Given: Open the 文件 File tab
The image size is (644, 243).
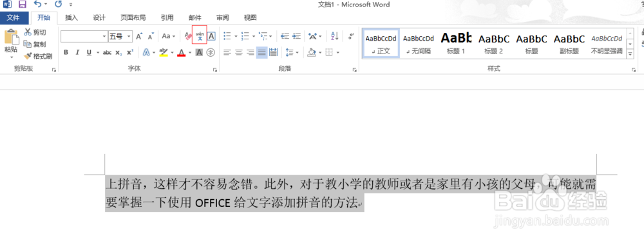Looking at the screenshot, I should [14, 17].
